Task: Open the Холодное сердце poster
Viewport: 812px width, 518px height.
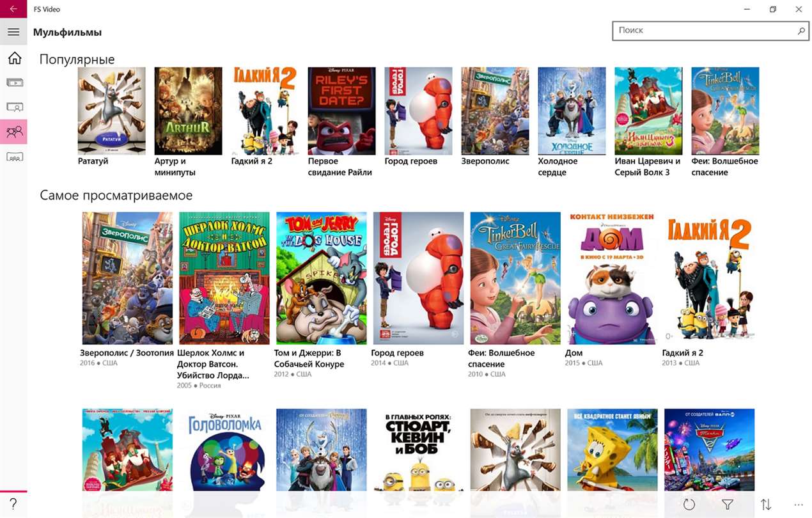Action: point(572,111)
